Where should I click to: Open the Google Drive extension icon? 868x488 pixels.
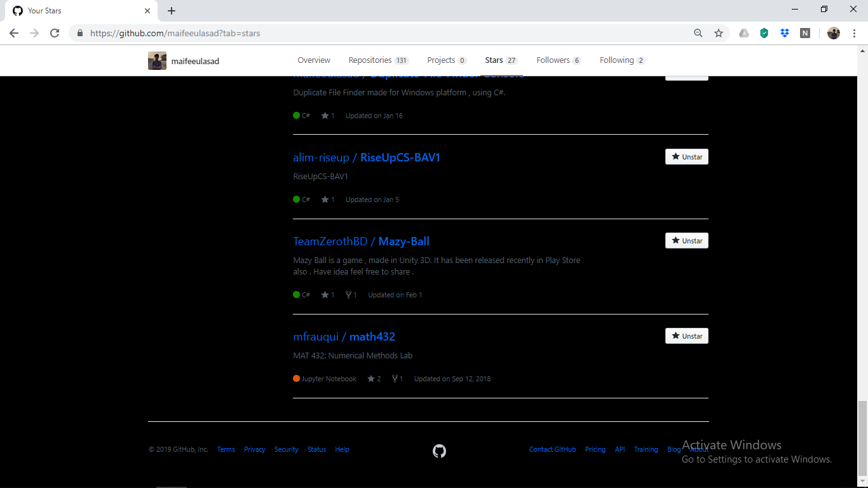click(x=744, y=33)
